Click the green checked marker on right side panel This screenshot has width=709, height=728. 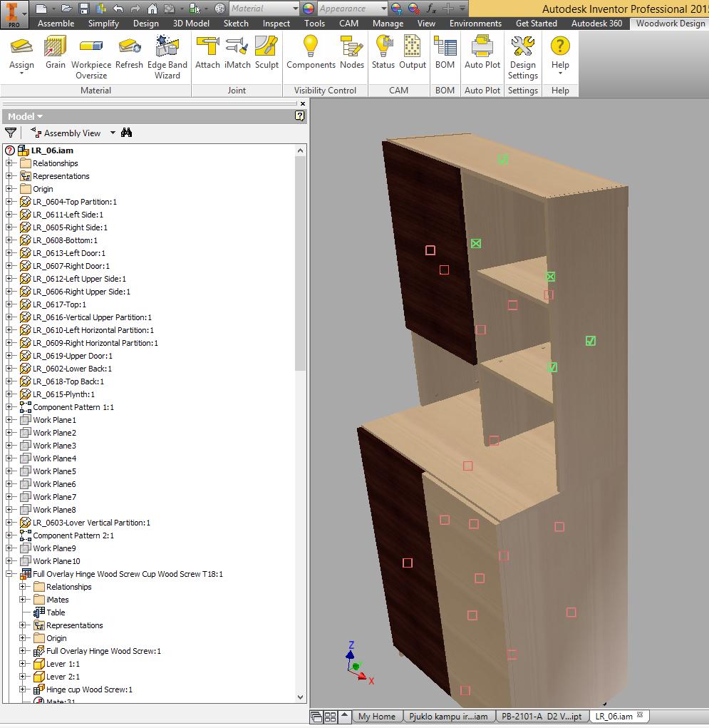pos(591,341)
